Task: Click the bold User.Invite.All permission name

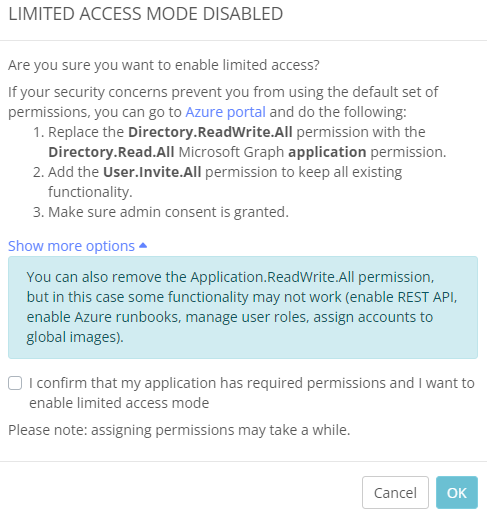Action: click(152, 172)
